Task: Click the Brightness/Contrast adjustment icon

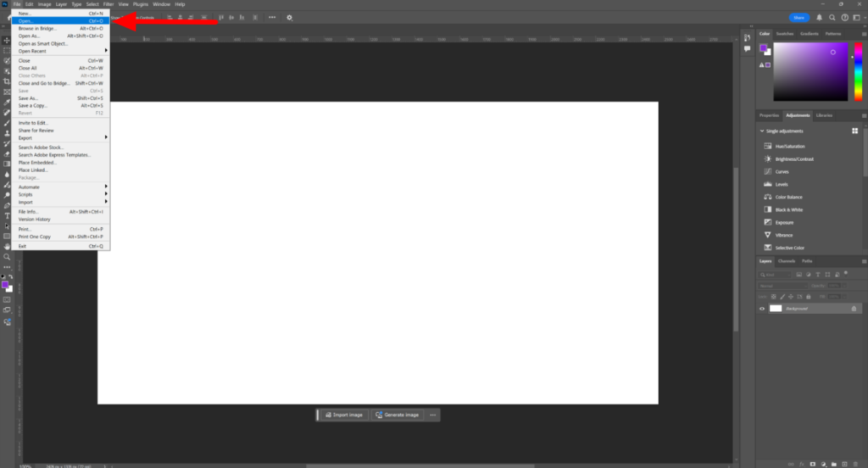Action: click(x=768, y=159)
